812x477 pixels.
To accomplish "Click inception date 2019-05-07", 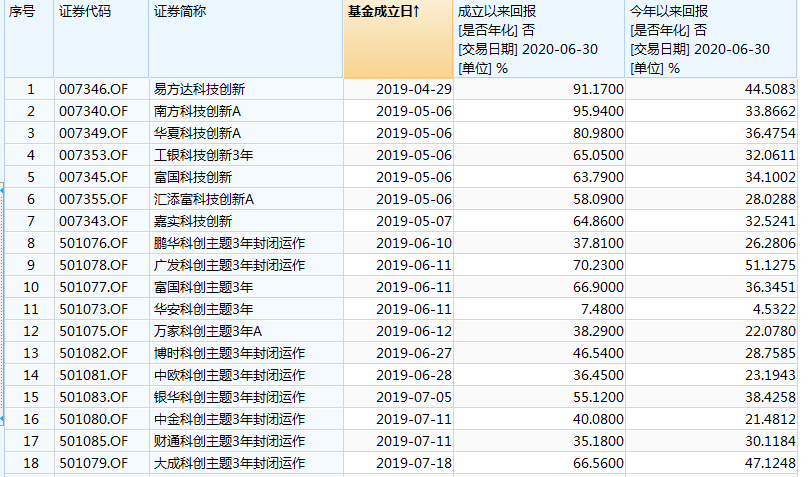I will [414, 221].
